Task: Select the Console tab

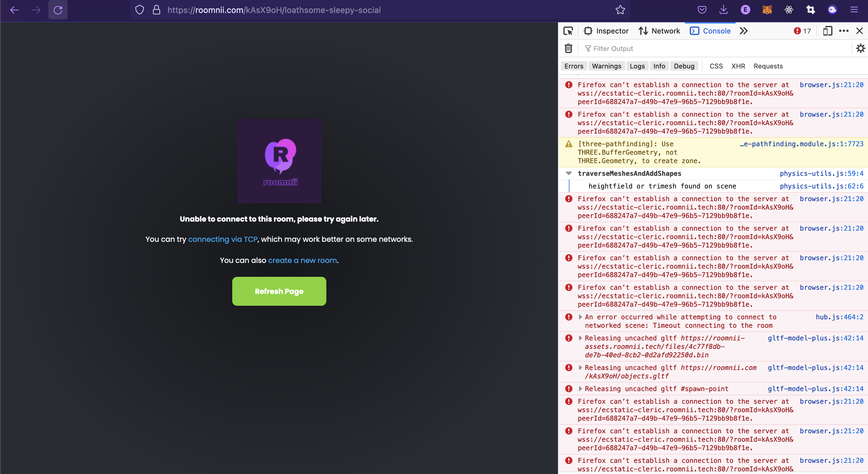Action: tap(710, 31)
